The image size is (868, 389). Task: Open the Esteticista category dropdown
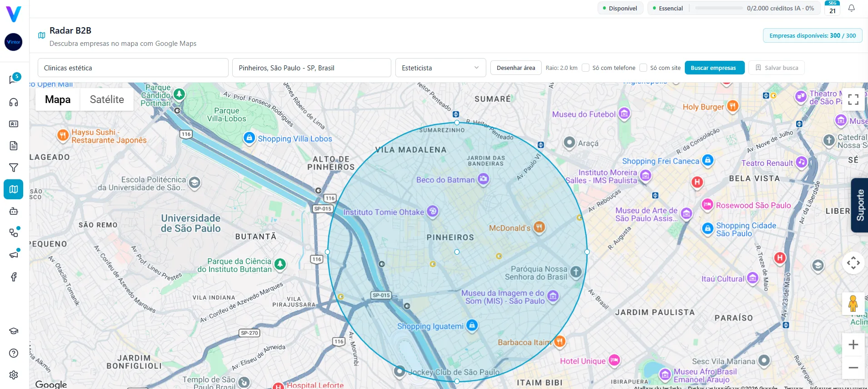coord(440,68)
